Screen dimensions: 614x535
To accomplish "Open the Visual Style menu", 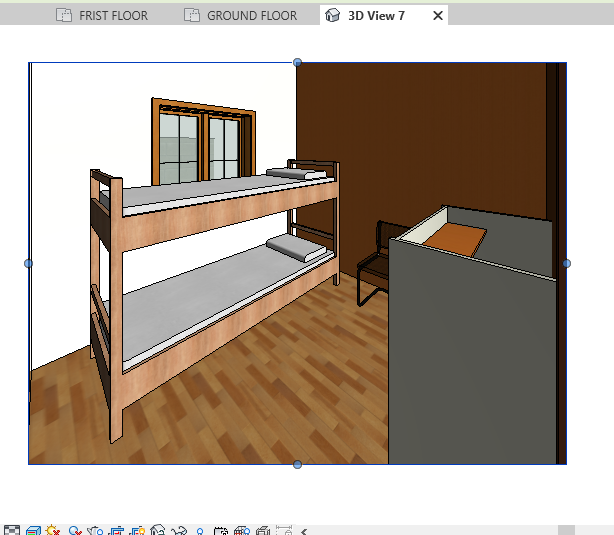I will [33, 530].
